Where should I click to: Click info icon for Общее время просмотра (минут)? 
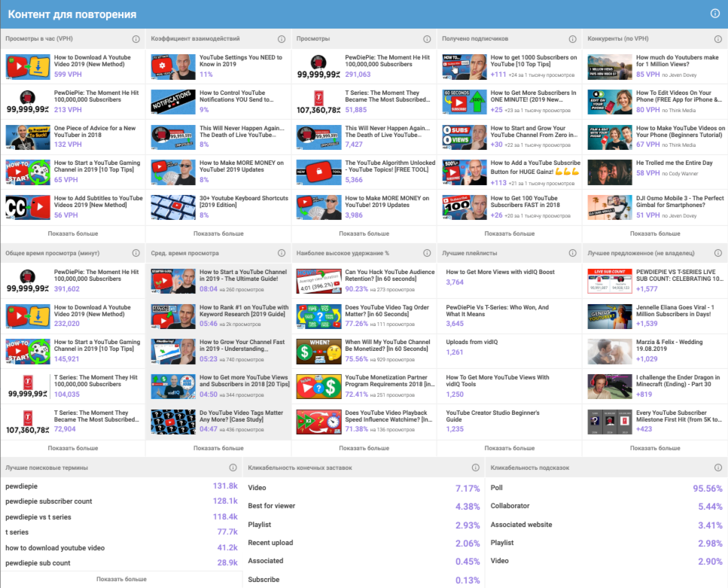[x=136, y=253]
